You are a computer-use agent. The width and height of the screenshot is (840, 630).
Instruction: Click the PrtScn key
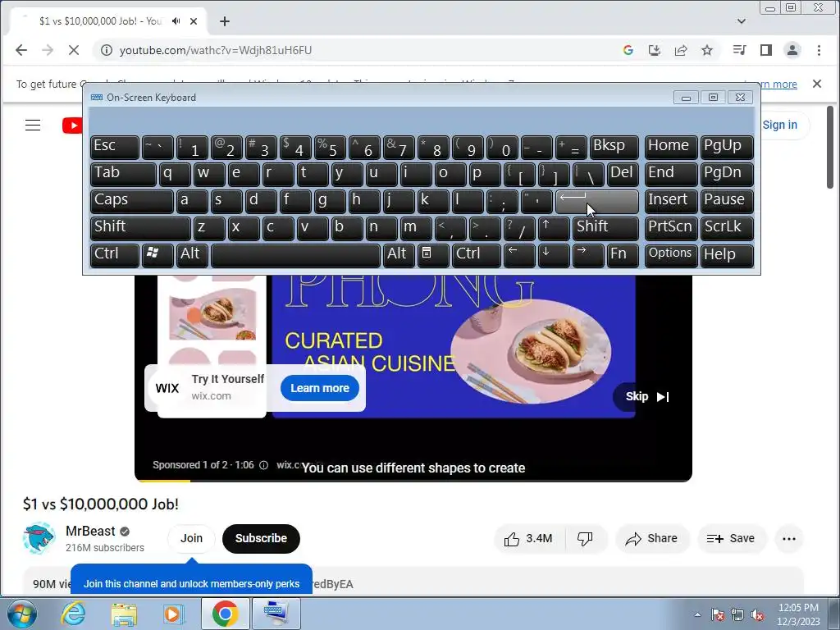click(x=671, y=228)
